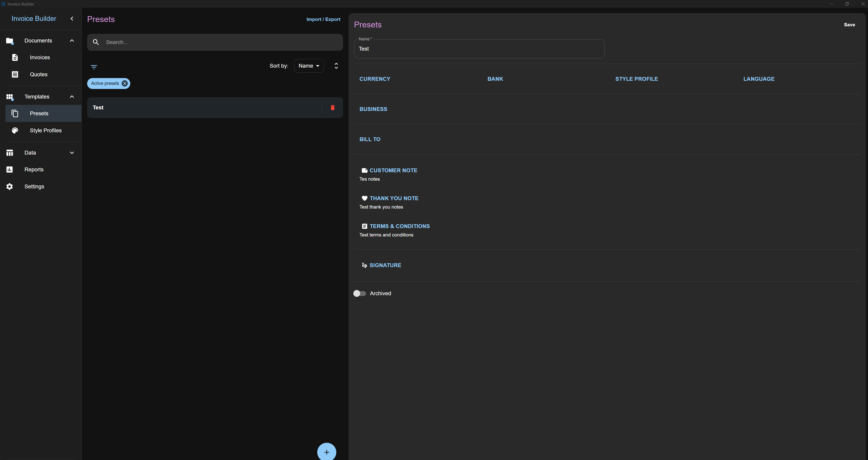This screenshot has width=868, height=460.
Task: Click the Templates grid icon
Action: click(x=10, y=97)
